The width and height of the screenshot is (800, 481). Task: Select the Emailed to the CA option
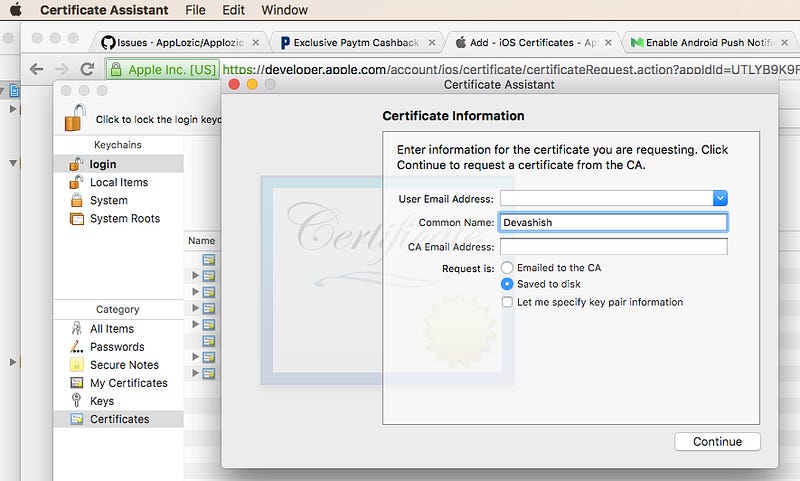click(507, 268)
